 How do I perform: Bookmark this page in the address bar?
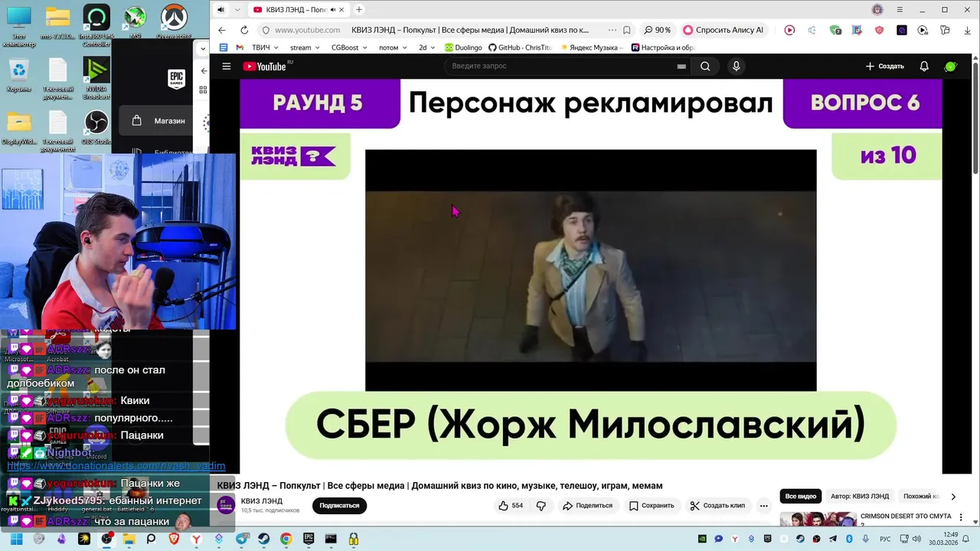click(626, 30)
